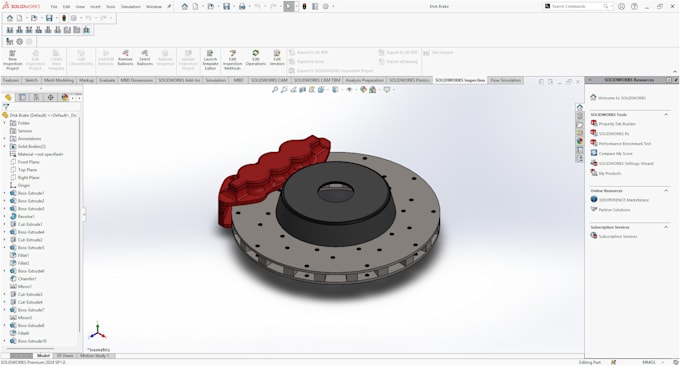Switch to the Features ribbon tab
The width and height of the screenshot is (680, 366).
11,80
